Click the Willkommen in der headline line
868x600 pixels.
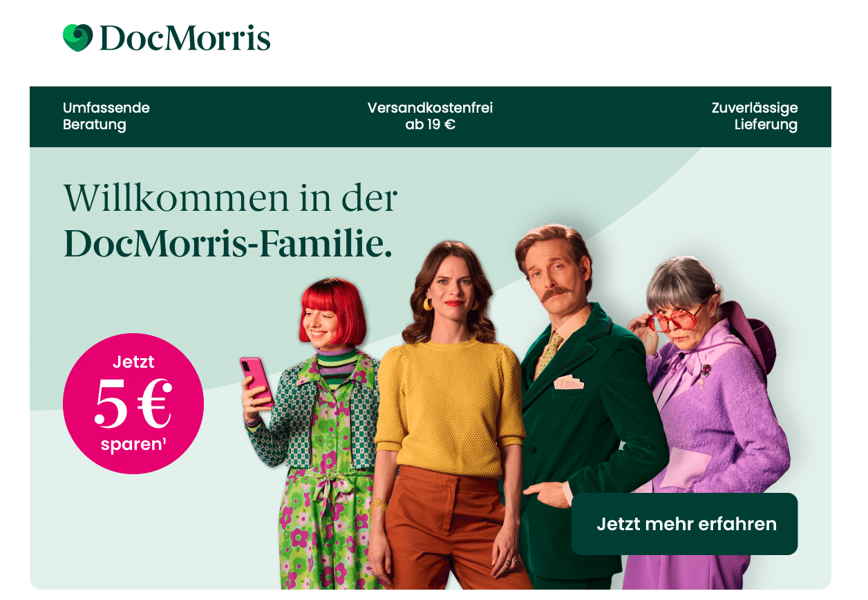click(x=230, y=198)
